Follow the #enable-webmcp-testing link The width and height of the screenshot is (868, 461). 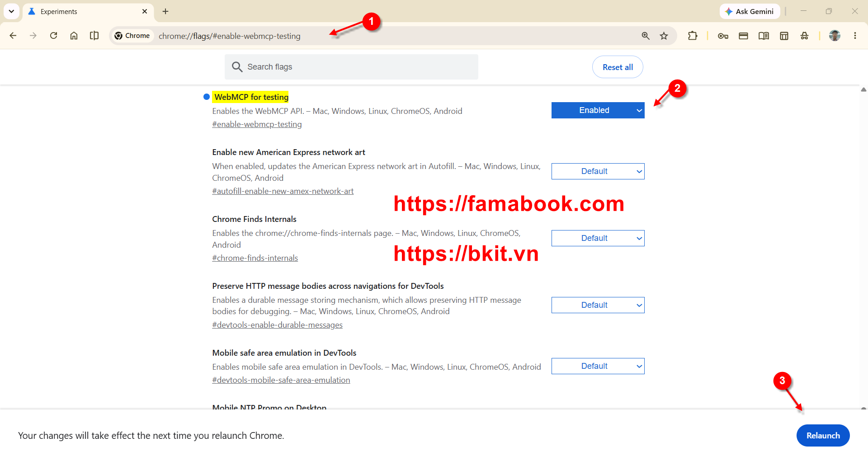(257, 124)
